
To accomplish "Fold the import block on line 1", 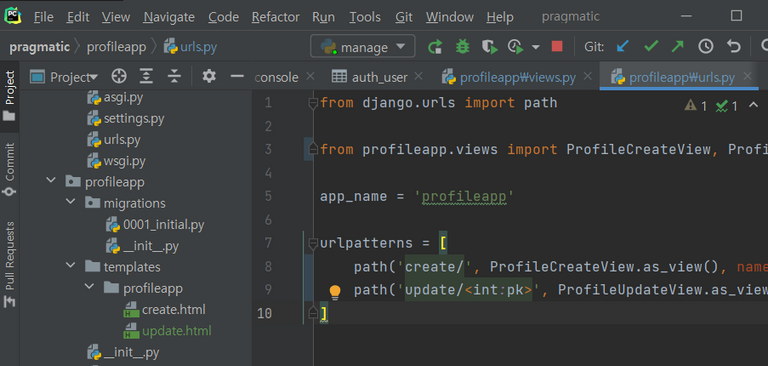I will 313,104.
